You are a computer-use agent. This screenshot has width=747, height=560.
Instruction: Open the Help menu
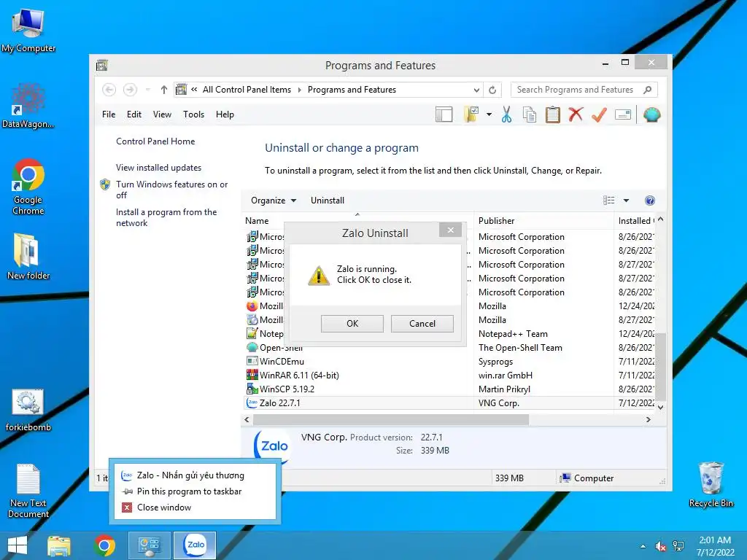(x=225, y=114)
